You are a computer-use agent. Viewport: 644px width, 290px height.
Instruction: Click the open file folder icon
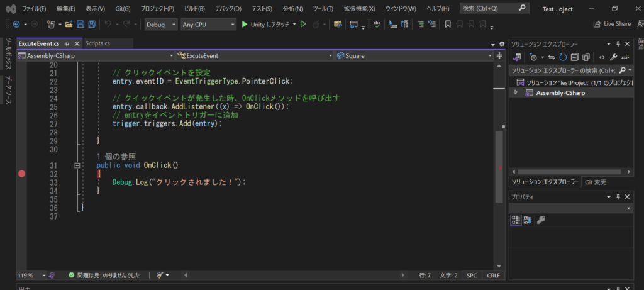pyautogui.click(x=69, y=25)
